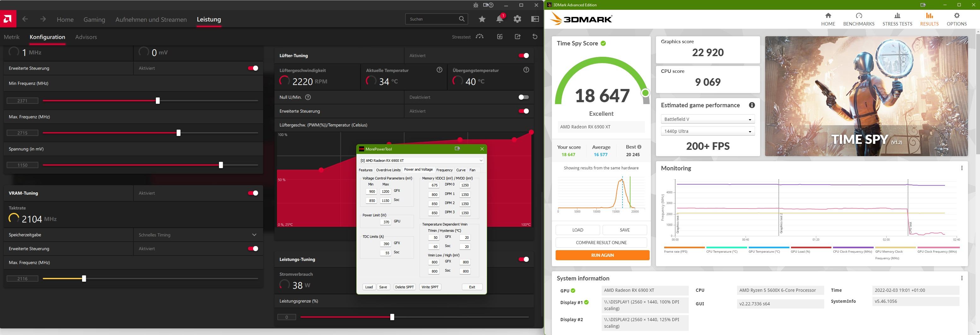
Task: Export tuning profile share icon
Action: click(x=518, y=37)
